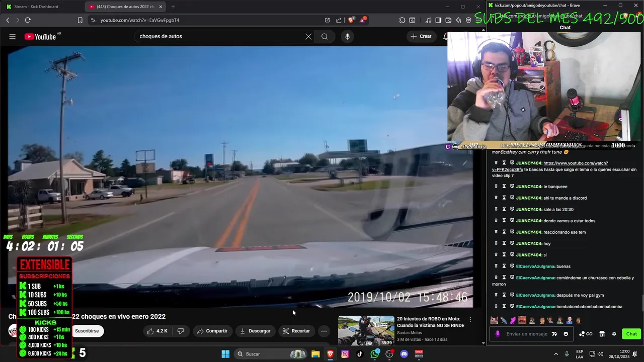Go back in the browser

(8, 20)
